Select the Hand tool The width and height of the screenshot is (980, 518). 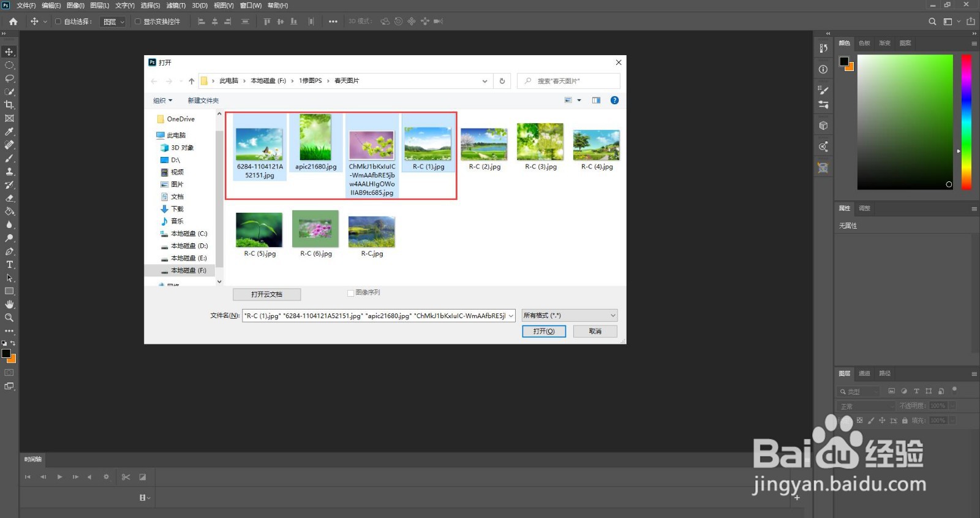[x=9, y=305]
